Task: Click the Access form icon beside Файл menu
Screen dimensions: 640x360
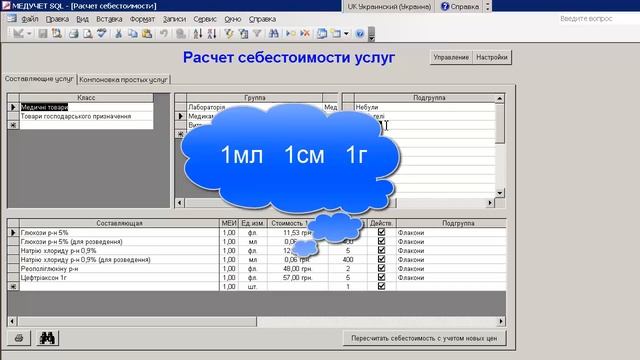Action: coord(11,19)
